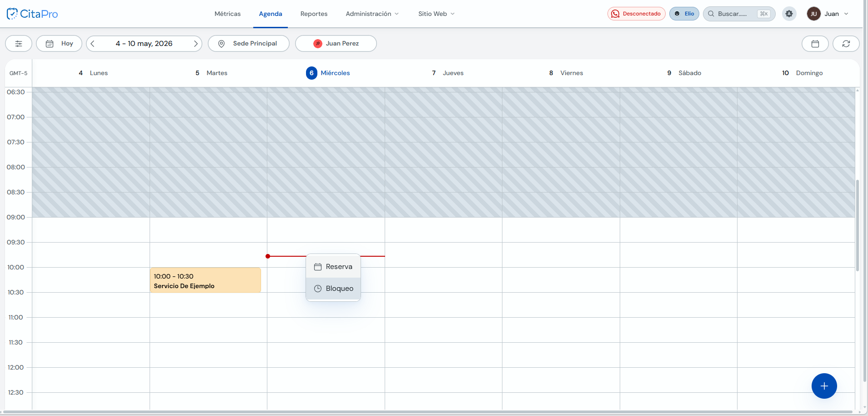The width and height of the screenshot is (868, 416).
Task: Click the JU user avatar
Action: (814, 14)
